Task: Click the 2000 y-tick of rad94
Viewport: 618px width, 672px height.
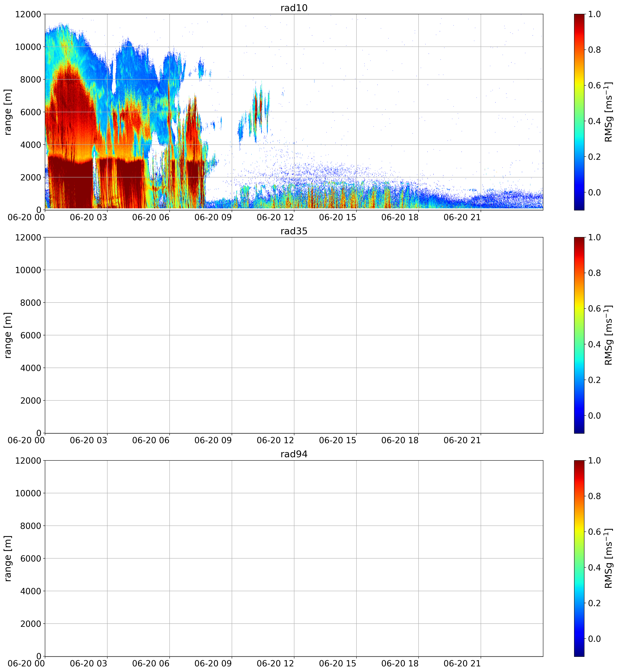Action: pos(31,624)
